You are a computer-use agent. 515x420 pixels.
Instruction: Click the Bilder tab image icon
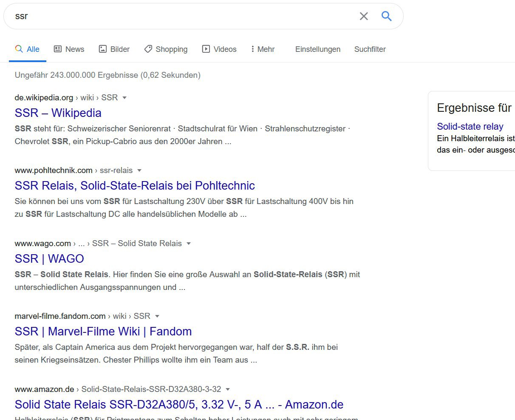[103, 49]
